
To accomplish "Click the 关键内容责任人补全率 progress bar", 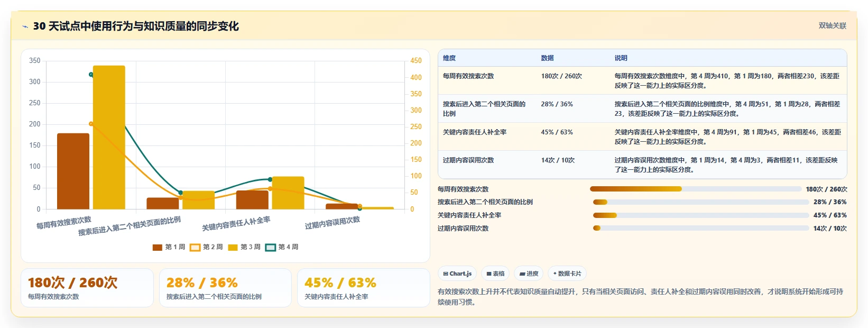I will pyautogui.click(x=701, y=215).
